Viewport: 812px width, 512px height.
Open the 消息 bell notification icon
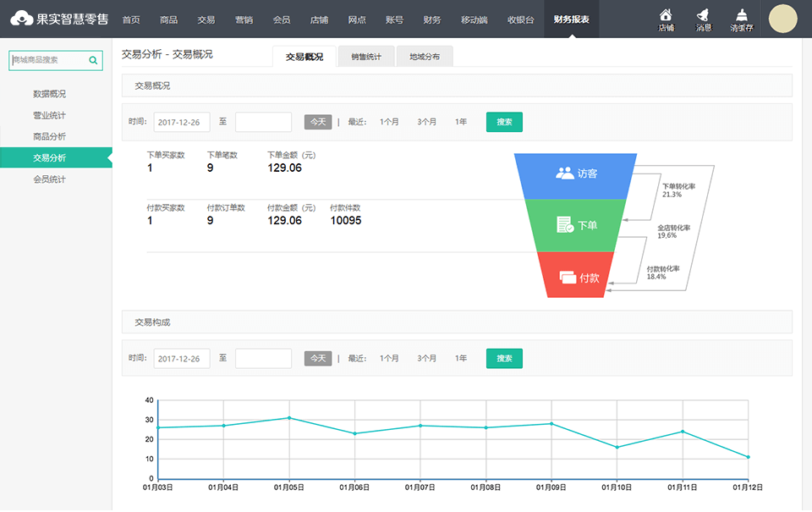703,14
